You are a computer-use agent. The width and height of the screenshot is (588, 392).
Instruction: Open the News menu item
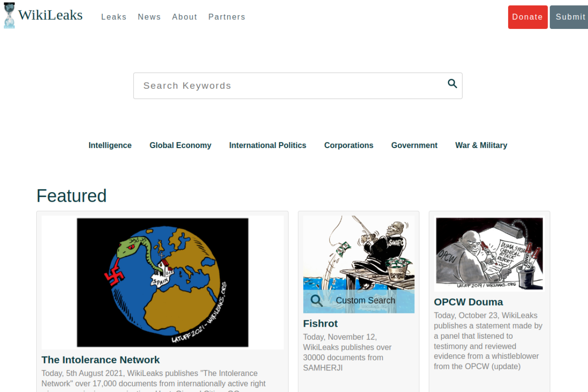coord(149,17)
